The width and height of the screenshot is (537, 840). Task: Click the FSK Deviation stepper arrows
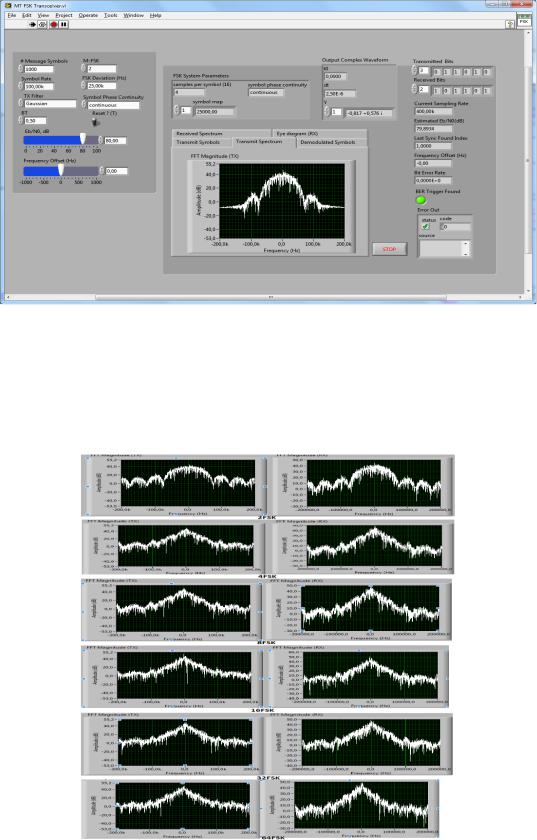click(x=83, y=86)
